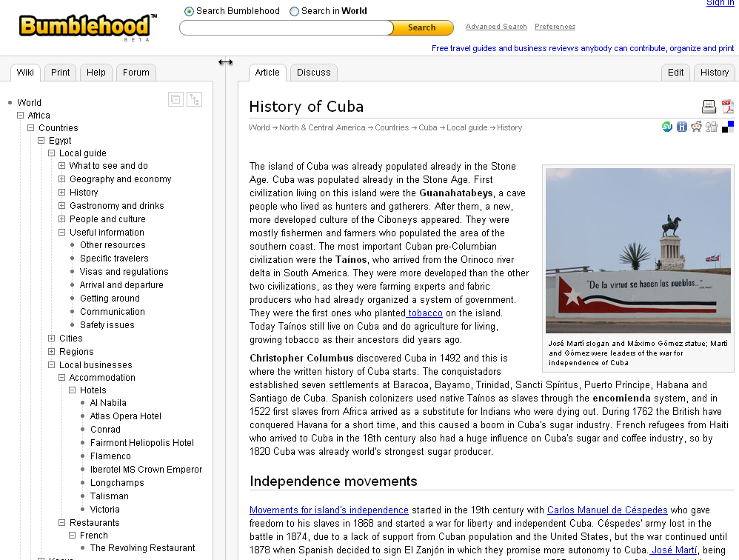This screenshot has width=739, height=560.
Task: Switch to the Discuss tab
Action: point(313,73)
